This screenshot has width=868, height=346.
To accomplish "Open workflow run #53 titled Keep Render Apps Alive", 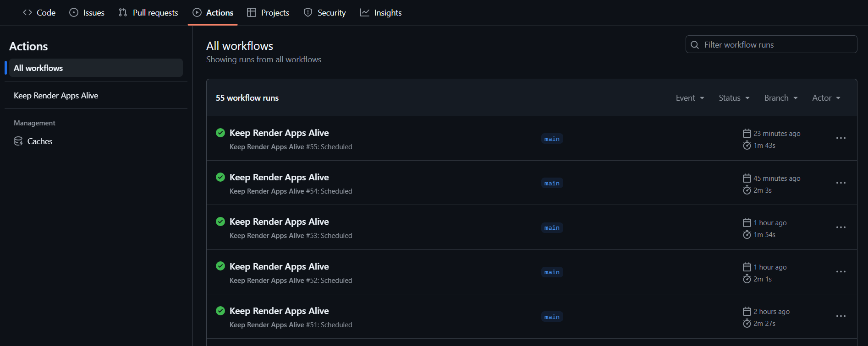I will pos(279,222).
